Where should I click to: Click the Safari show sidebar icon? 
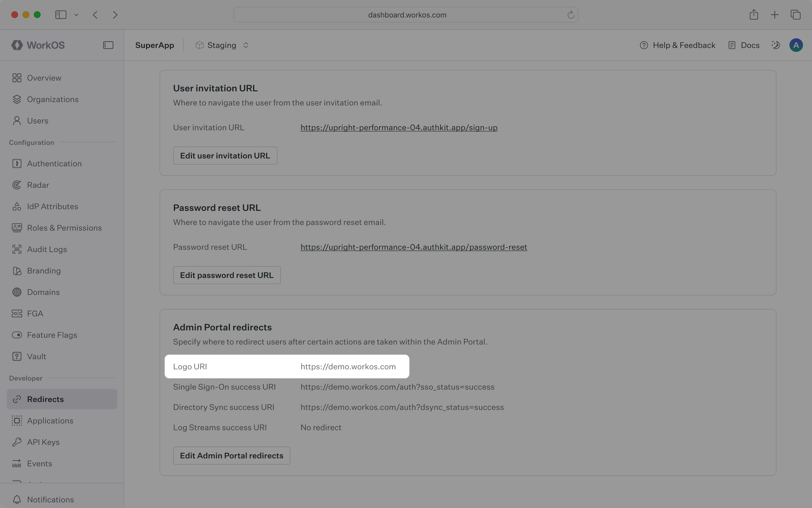point(61,15)
